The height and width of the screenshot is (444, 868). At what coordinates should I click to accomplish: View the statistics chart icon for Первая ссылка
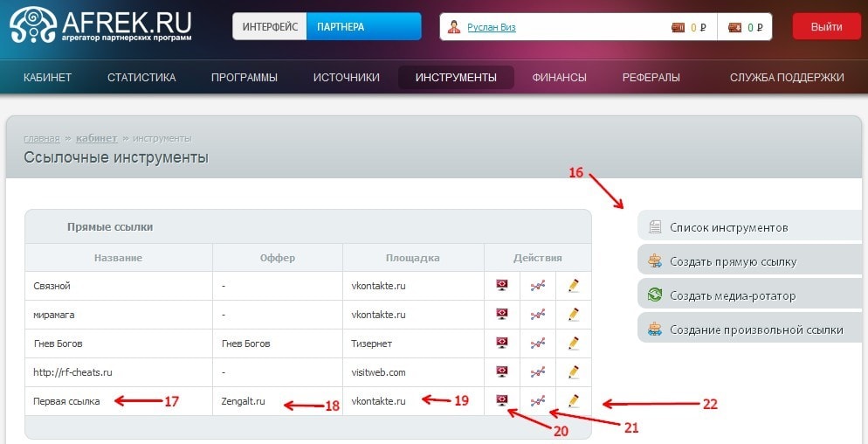point(538,401)
